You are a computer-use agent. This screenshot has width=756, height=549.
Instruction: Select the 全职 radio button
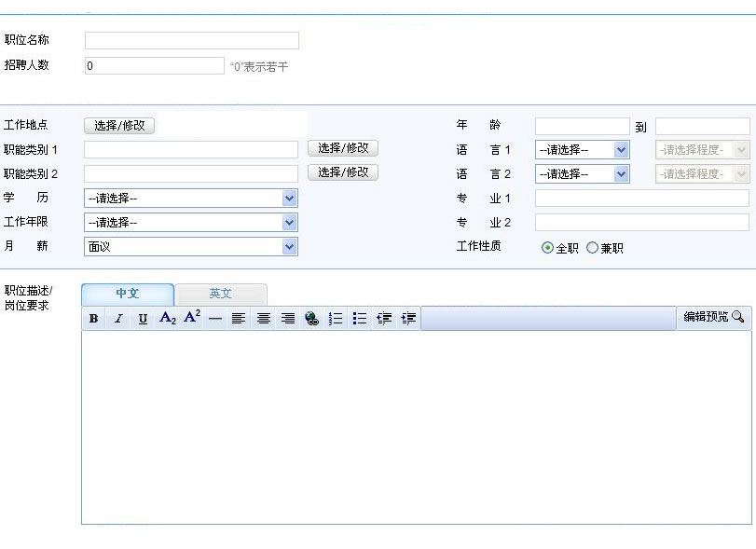point(547,248)
